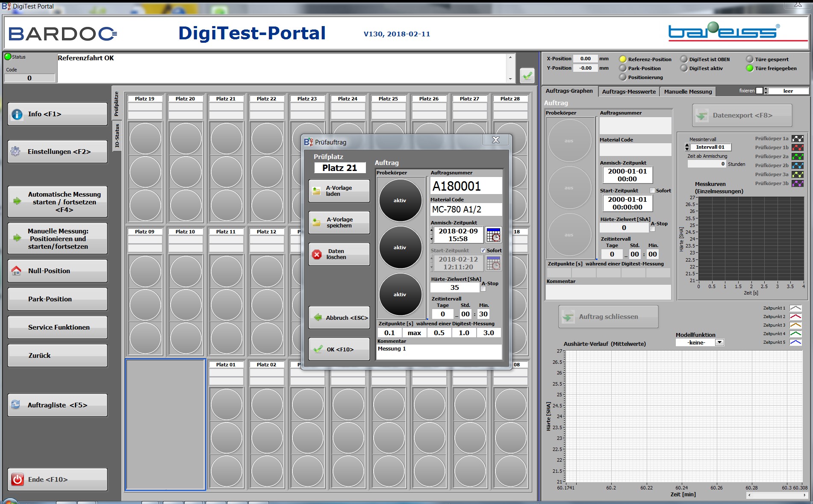Enable A-Stop in the Prüfauftrag dialog
Viewport: 813px width, 504px height.
(483, 289)
